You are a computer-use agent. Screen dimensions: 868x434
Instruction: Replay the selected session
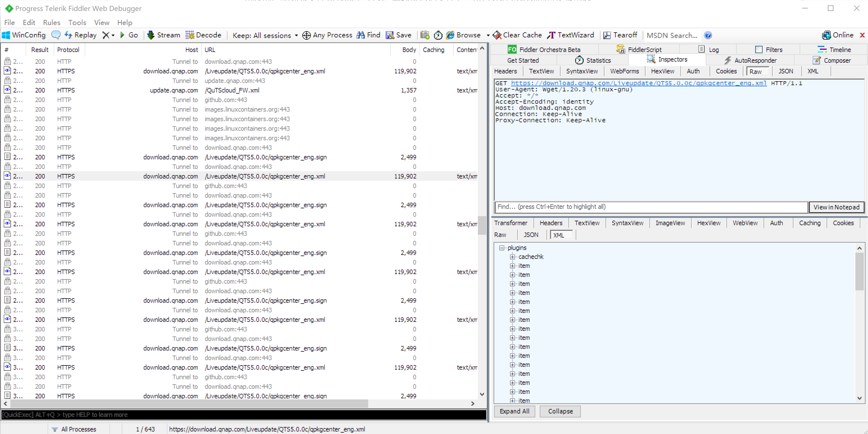pyautogui.click(x=80, y=35)
